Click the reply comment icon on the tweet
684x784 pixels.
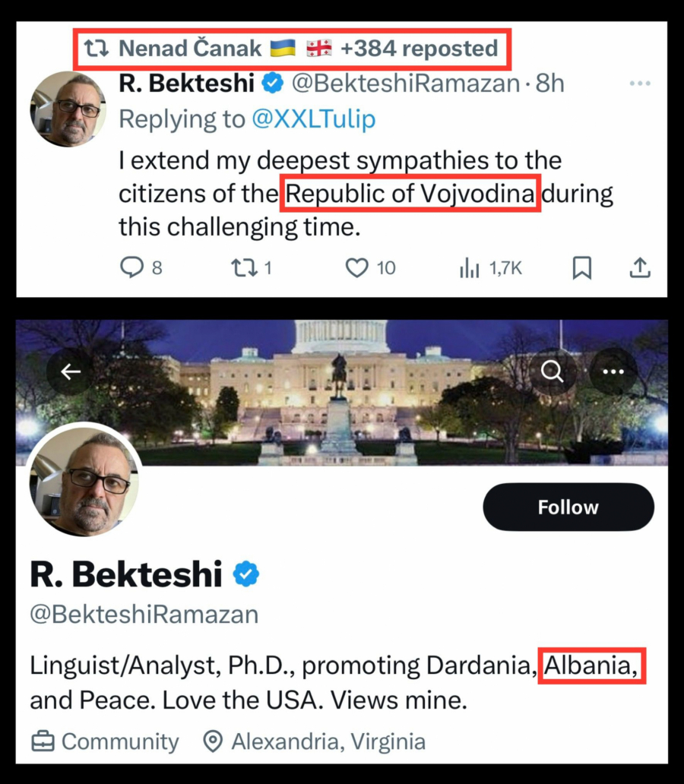pos(132,267)
